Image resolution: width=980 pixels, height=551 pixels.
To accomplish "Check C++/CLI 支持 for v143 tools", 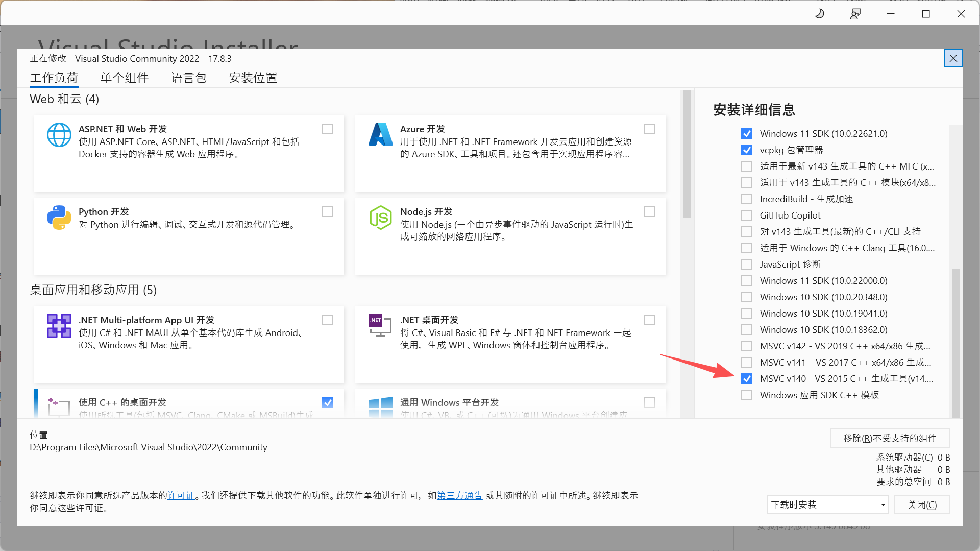I will click(x=747, y=232).
